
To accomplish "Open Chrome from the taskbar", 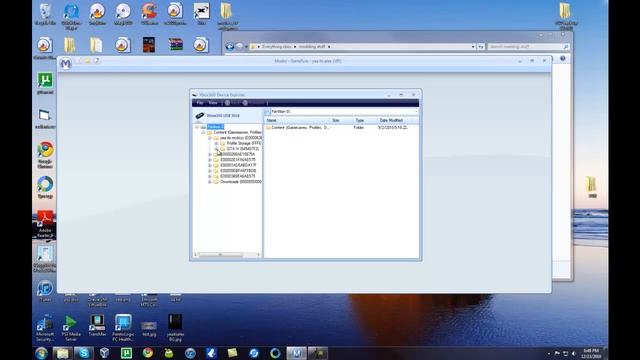I will (148, 353).
